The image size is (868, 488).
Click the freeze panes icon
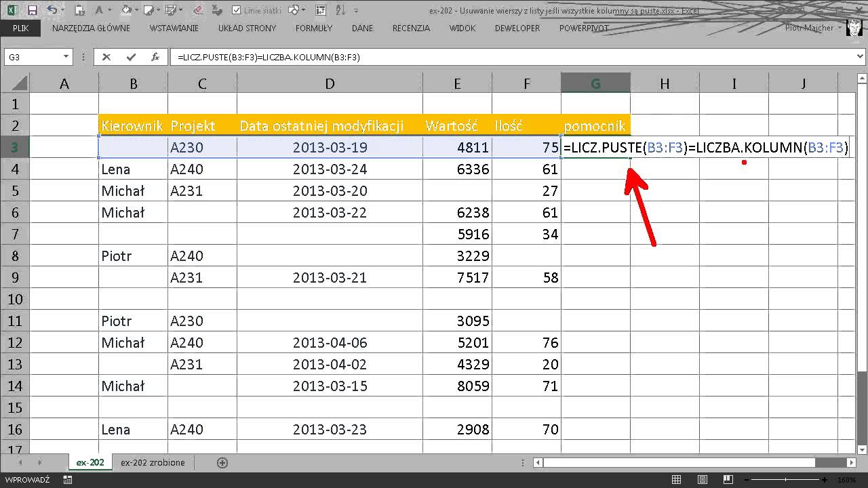pyautogui.click(x=321, y=10)
